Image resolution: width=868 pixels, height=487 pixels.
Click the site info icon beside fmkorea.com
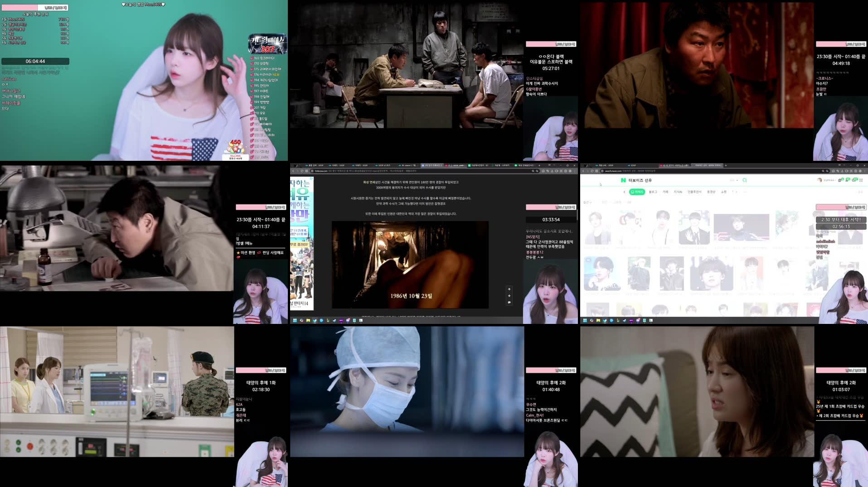click(x=312, y=171)
